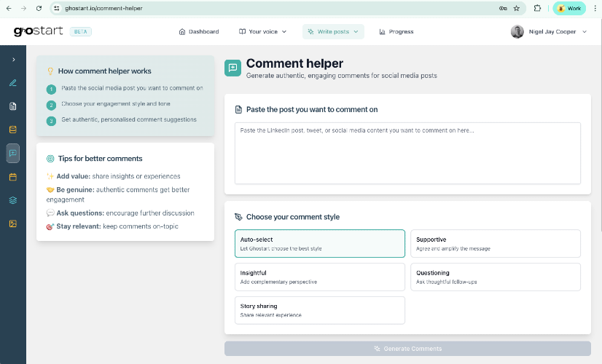Image resolution: width=602 pixels, height=364 pixels.
Task: Click the layers icon in sidebar
Action: (x=13, y=200)
